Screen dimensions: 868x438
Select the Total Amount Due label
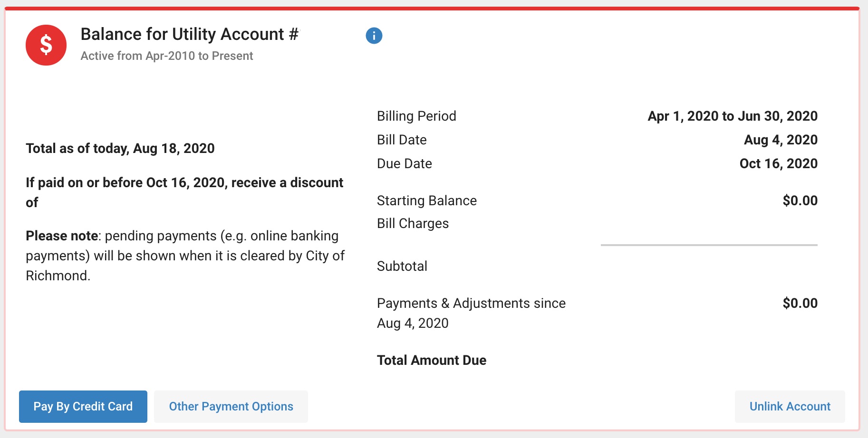(431, 360)
